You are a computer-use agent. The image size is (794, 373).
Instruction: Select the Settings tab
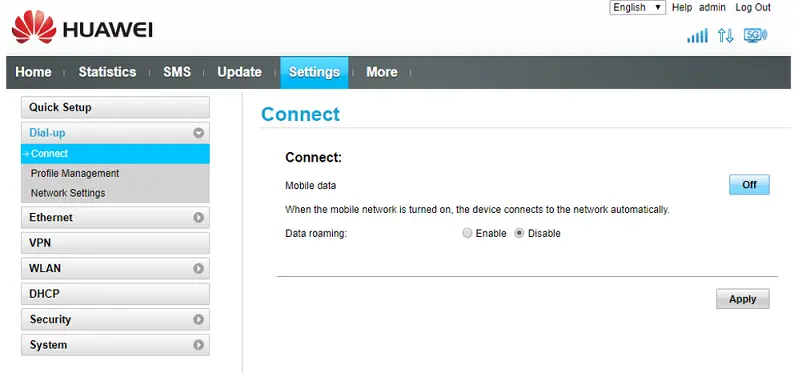click(x=314, y=72)
